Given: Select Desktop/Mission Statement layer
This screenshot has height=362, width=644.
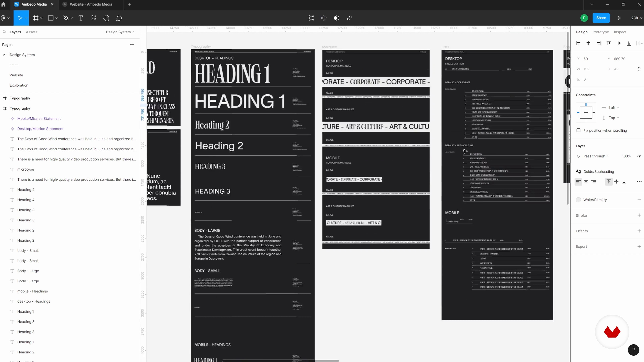Looking at the screenshot, I should pos(40,129).
